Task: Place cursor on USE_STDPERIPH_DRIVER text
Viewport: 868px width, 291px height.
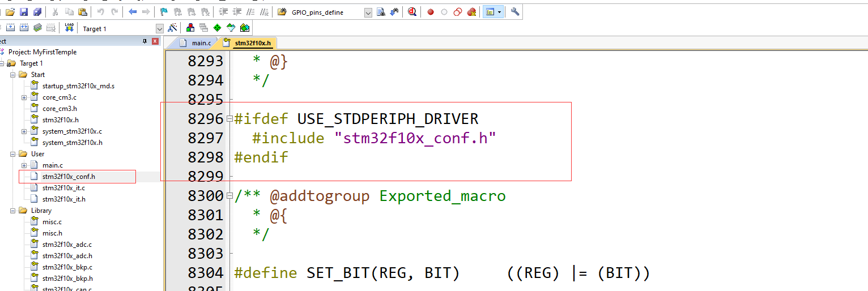Action: click(388, 119)
